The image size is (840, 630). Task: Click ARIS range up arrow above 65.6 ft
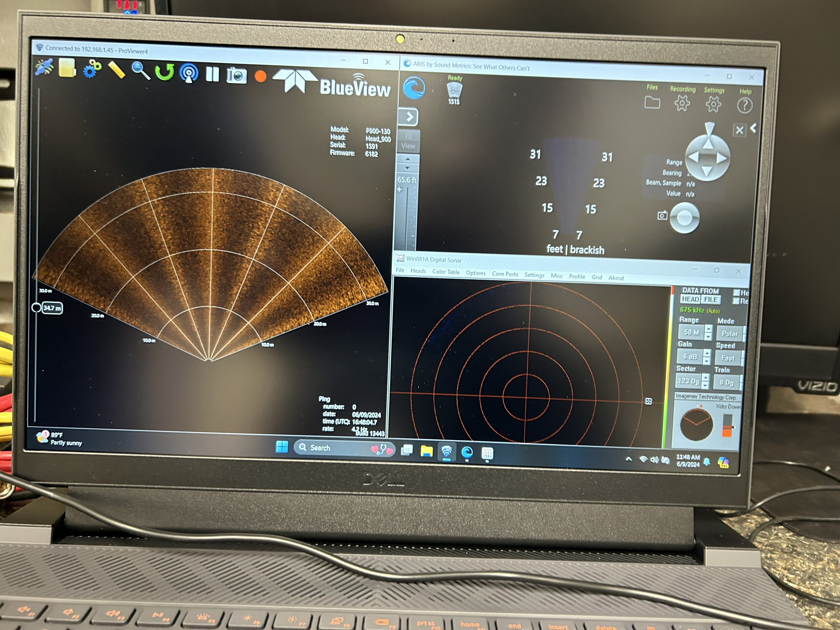click(x=408, y=159)
